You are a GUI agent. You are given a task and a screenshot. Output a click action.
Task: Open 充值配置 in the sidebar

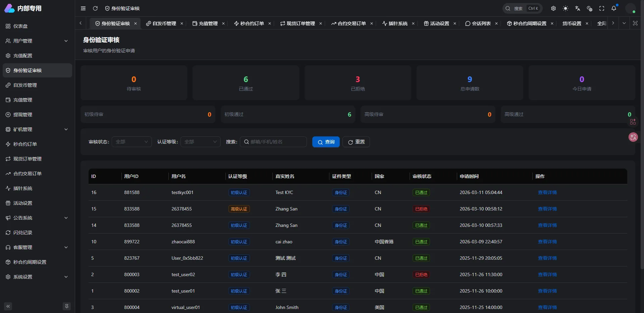(x=37, y=56)
